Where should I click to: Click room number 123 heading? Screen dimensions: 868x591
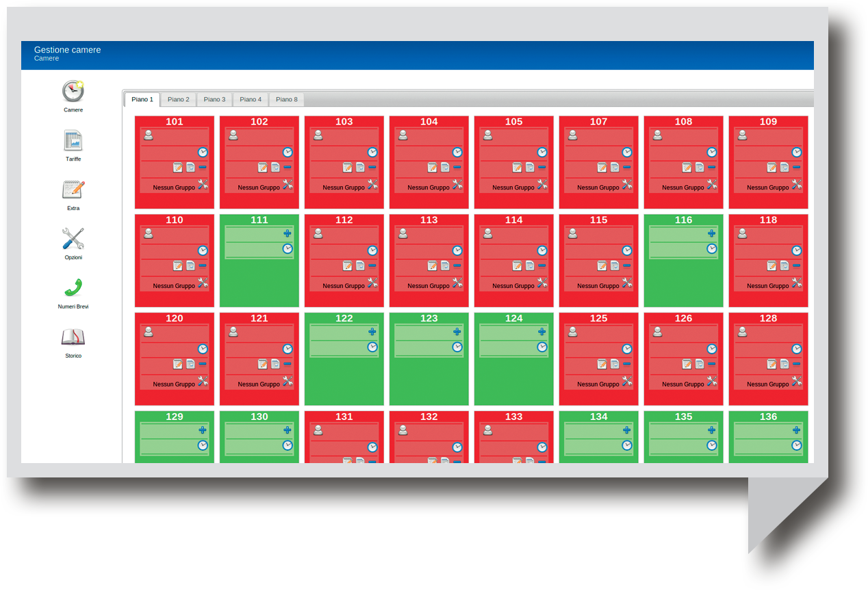coord(429,318)
